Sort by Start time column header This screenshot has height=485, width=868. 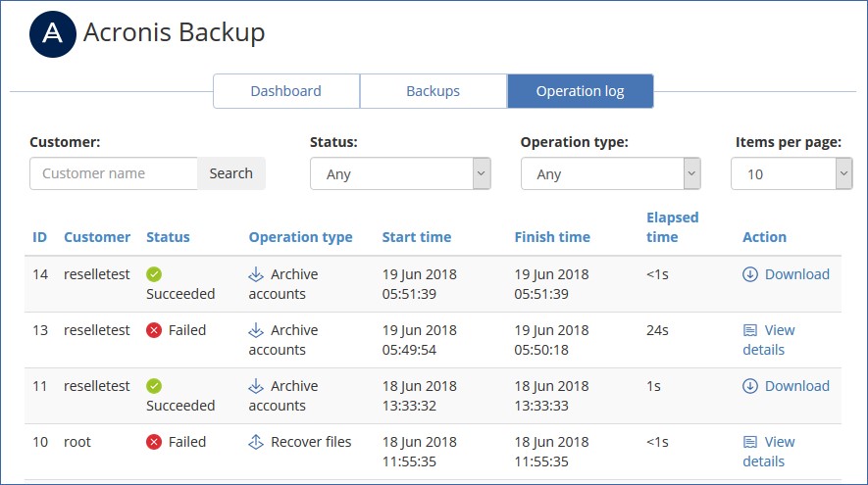click(x=416, y=237)
